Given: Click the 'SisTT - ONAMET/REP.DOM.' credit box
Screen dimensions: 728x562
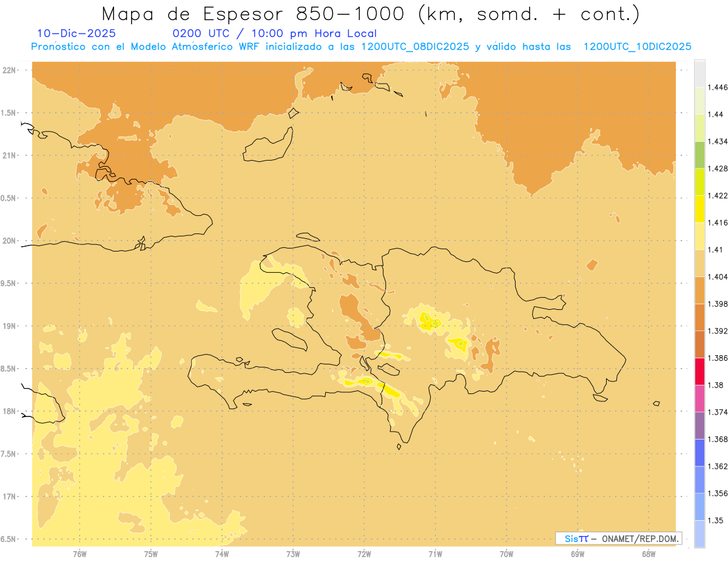Looking at the screenshot, I should (x=619, y=538).
